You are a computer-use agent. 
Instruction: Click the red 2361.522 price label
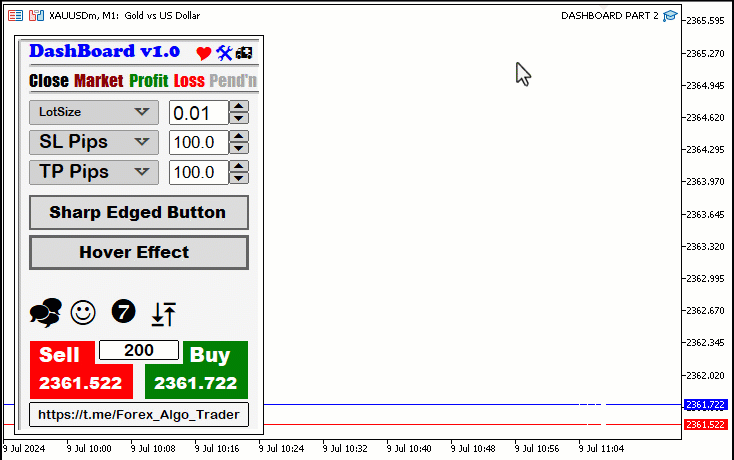pos(706,424)
